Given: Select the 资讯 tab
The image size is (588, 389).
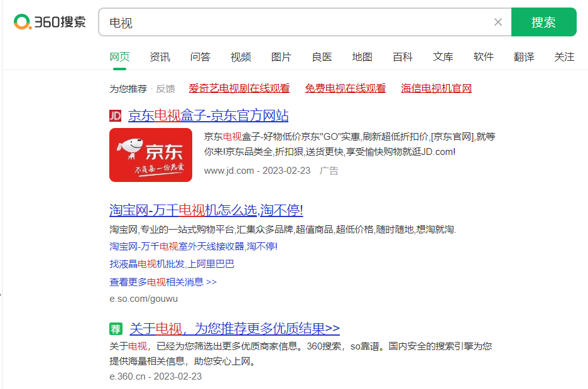Looking at the screenshot, I should click(x=160, y=56).
